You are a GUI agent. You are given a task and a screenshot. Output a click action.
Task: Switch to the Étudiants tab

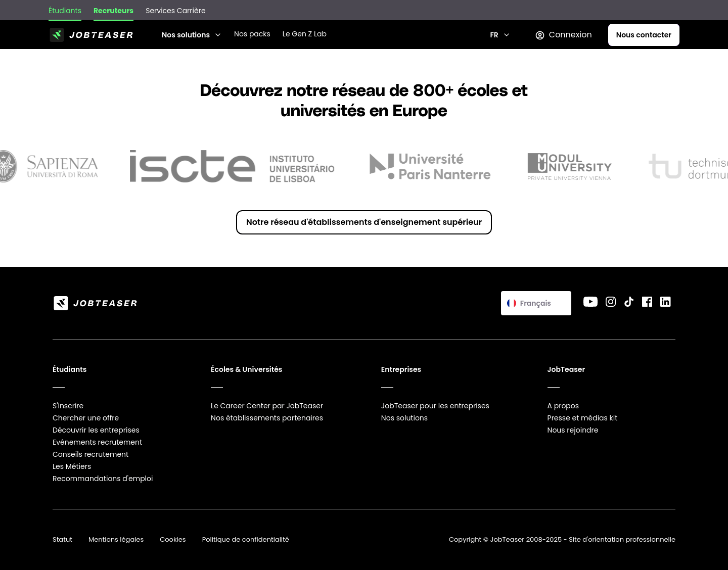pos(65,11)
